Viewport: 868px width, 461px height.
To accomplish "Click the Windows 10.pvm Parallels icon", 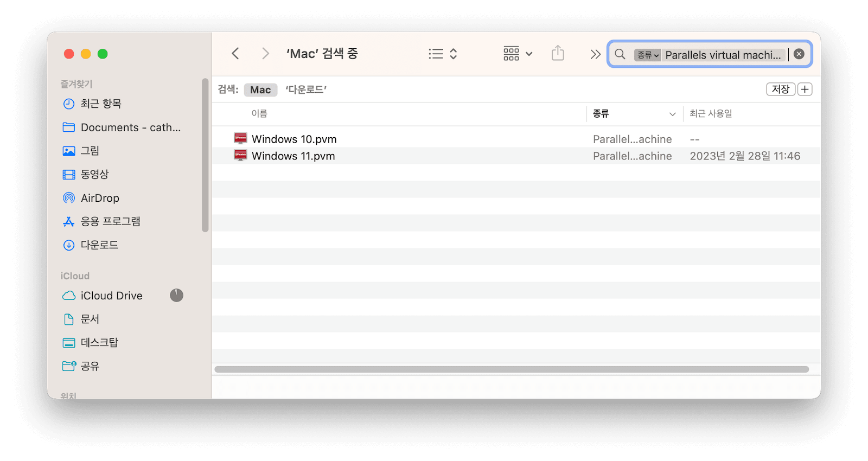I will click(240, 138).
